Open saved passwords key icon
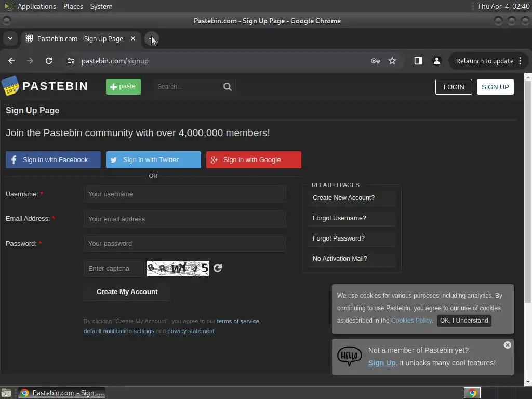 coord(375,61)
